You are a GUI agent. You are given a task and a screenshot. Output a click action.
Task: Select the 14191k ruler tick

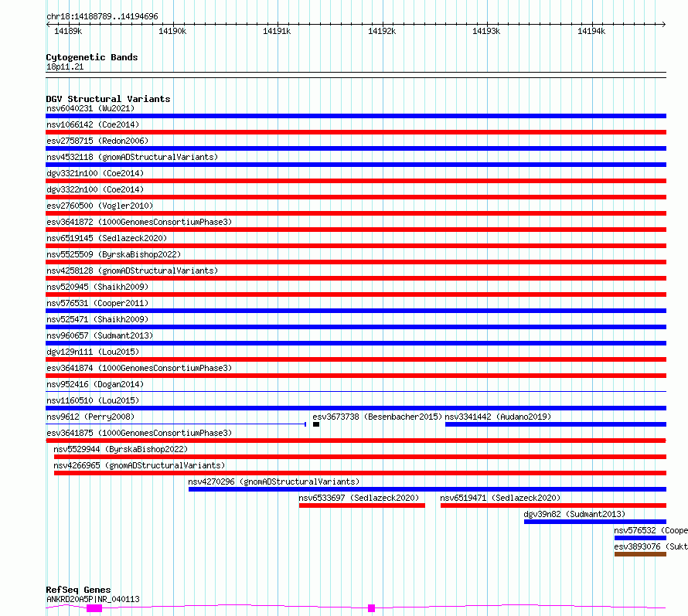click(x=277, y=31)
